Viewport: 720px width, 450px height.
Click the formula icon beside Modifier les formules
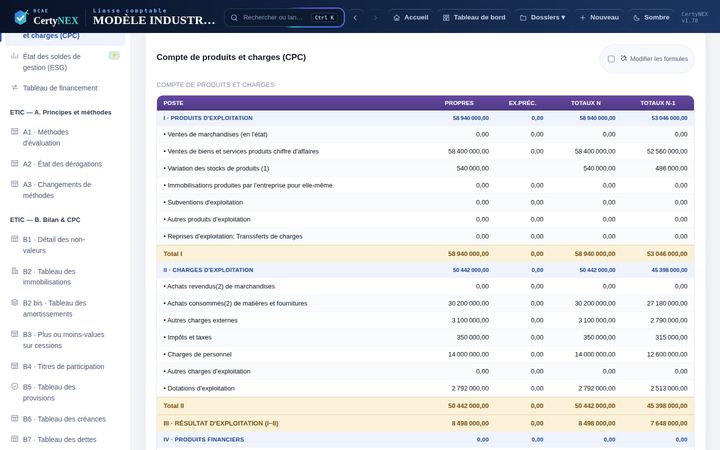(x=624, y=58)
